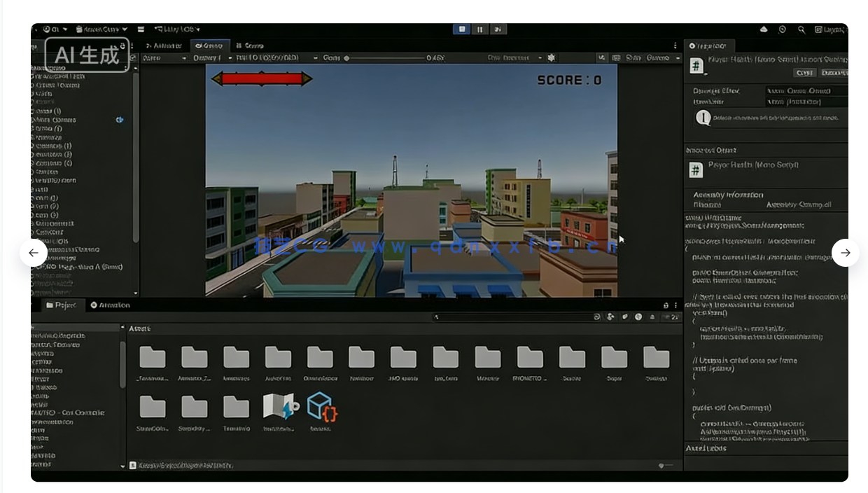
Task: Toggle the Gizmos display in Game view
Action: click(x=658, y=57)
